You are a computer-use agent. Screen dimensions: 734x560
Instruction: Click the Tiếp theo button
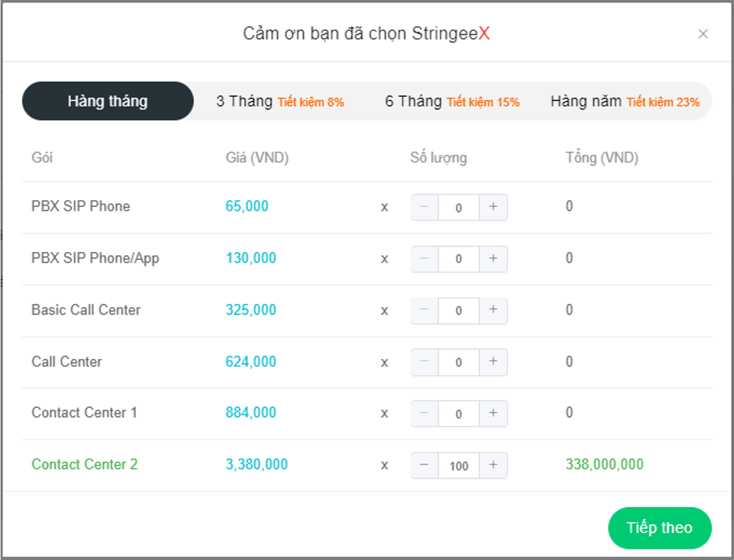pyautogui.click(x=659, y=528)
